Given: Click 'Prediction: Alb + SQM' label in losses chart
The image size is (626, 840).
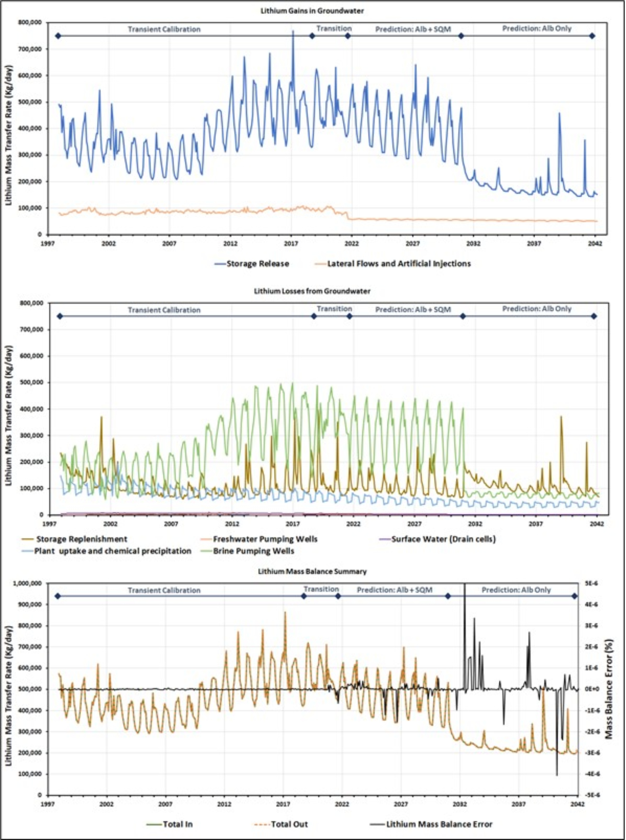Looking at the screenshot, I should point(413,309).
